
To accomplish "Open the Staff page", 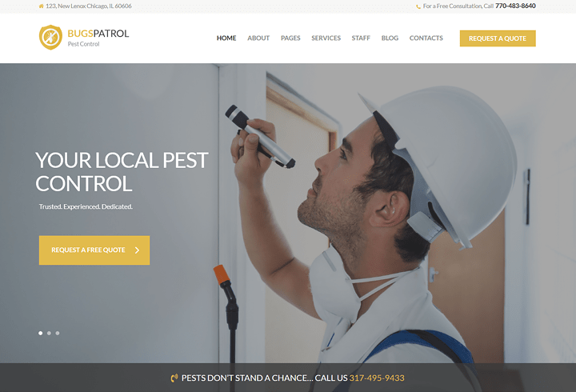I will (x=361, y=38).
